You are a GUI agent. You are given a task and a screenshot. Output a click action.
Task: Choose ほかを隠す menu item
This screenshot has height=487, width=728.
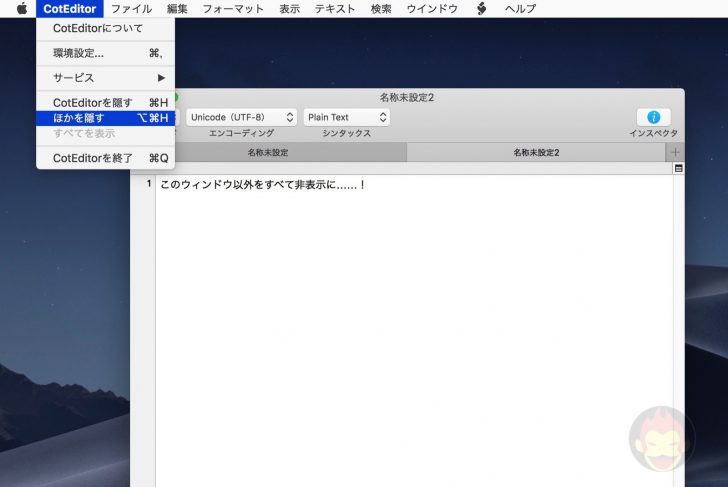click(x=105, y=118)
